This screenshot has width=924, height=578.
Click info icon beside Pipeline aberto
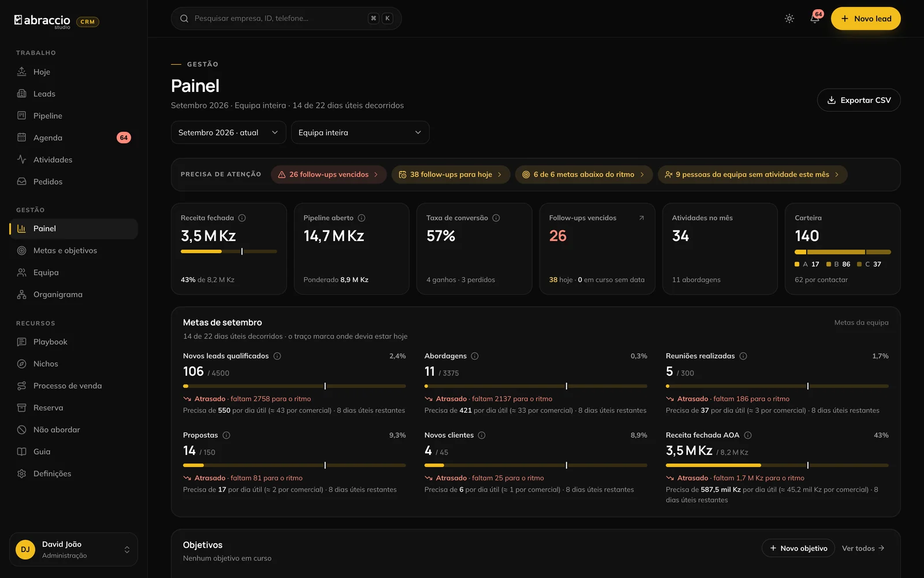(362, 218)
